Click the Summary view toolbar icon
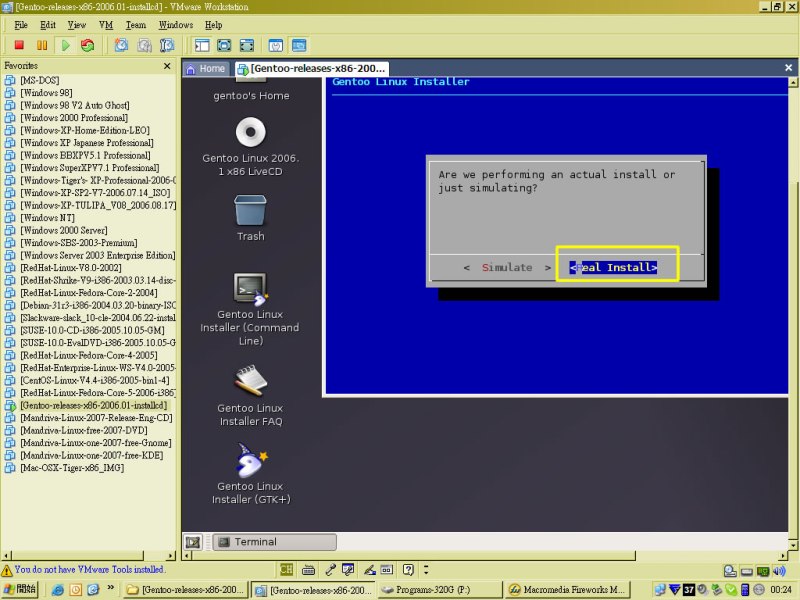 pyautogui.click(x=276, y=45)
